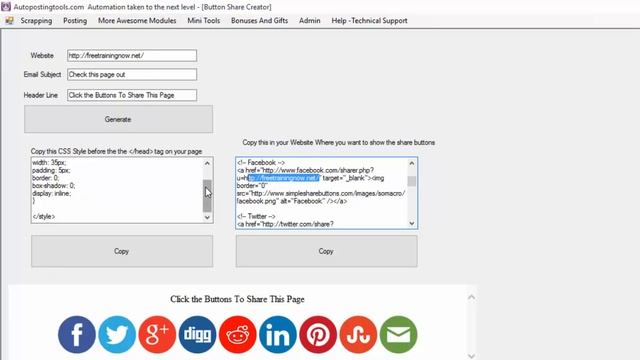The height and width of the screenshot is (360, 640).
Task: Click into the Header Line field
Action: tap(132, 95)
